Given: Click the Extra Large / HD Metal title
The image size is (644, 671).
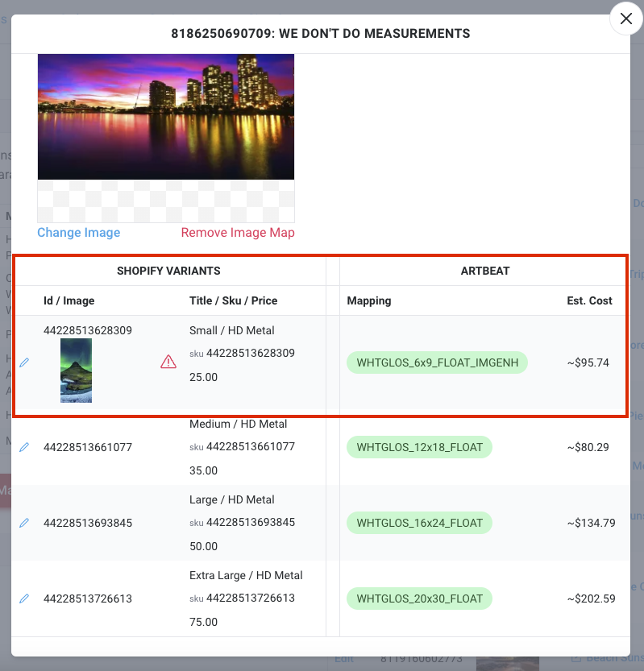Looking at the screenshot, I should pos(246,575).
